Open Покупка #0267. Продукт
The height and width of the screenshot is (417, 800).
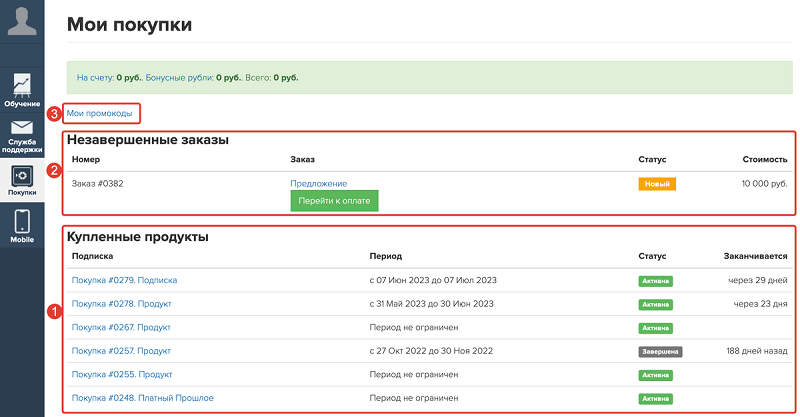[121, 327]
